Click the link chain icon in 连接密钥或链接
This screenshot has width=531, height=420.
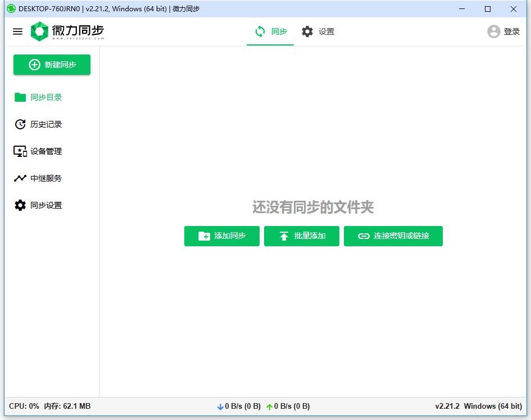[x=364, y=236]
